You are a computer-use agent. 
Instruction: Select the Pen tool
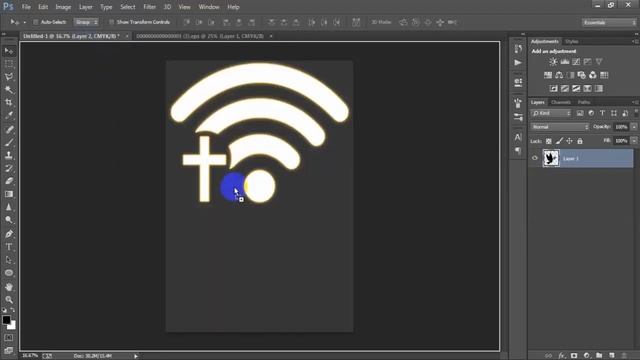pos(9,234)
